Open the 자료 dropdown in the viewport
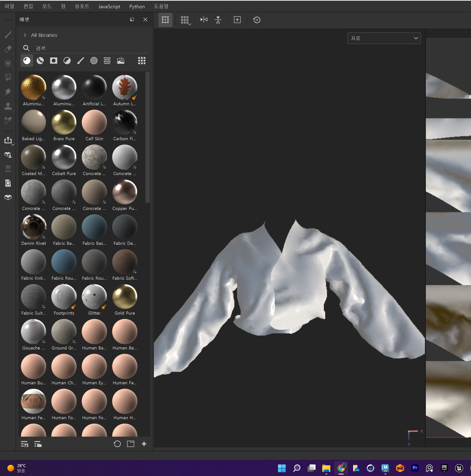Viewport: 471px width, 476px height. [x=384, y=38]
